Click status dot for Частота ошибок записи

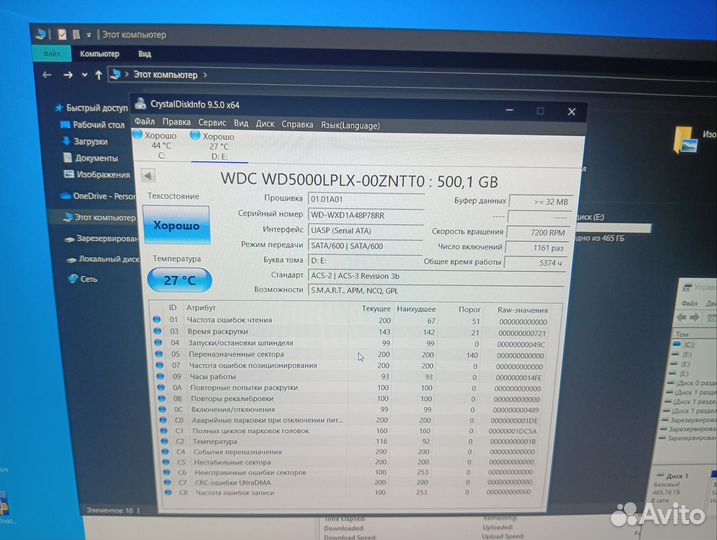click(x=168, y=492)
